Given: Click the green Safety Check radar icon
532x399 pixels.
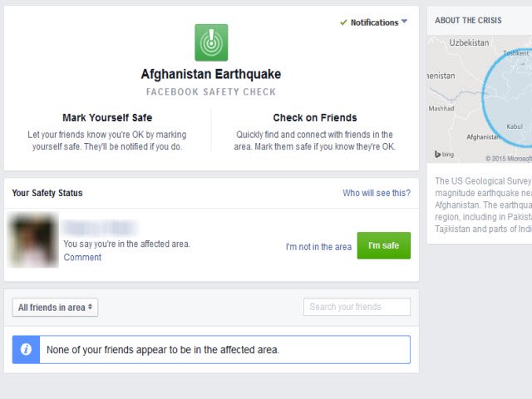Looking at the screenshot, I should point(211,42).
